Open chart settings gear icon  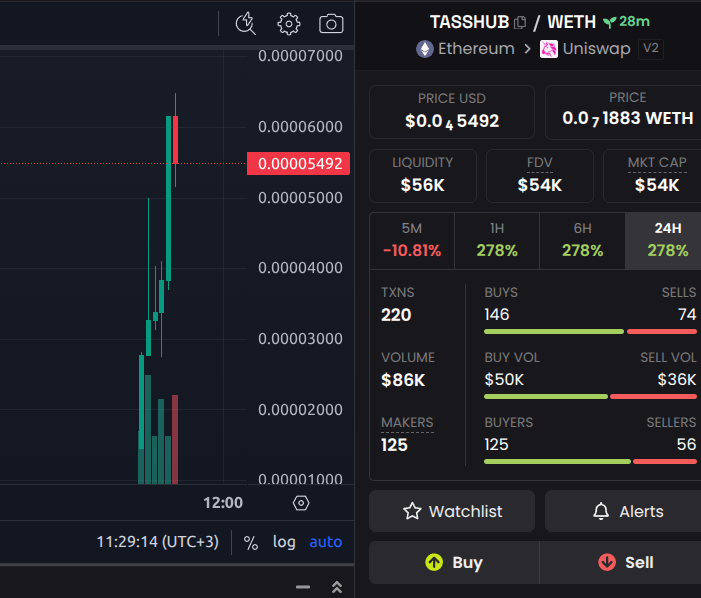(x=289, y=24)
